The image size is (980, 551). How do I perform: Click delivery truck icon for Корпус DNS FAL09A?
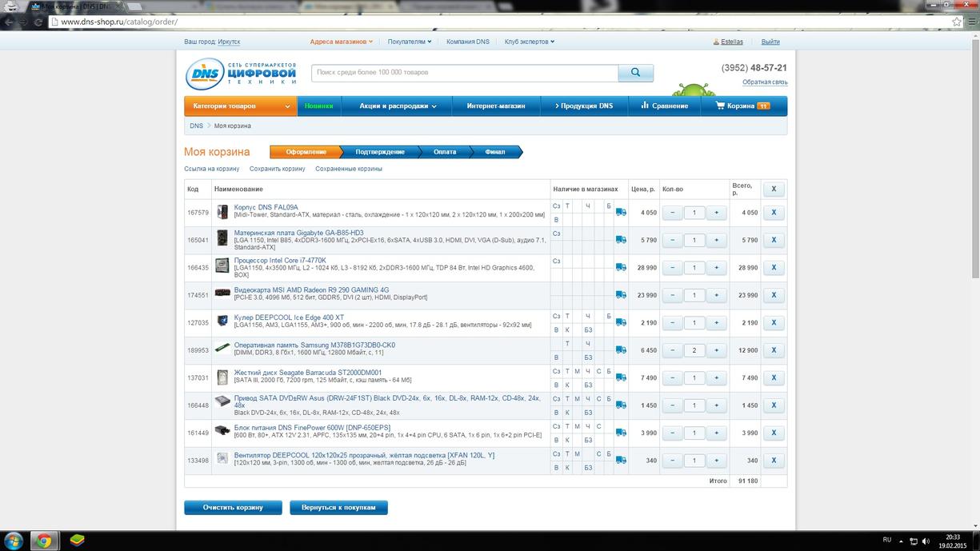621,213
